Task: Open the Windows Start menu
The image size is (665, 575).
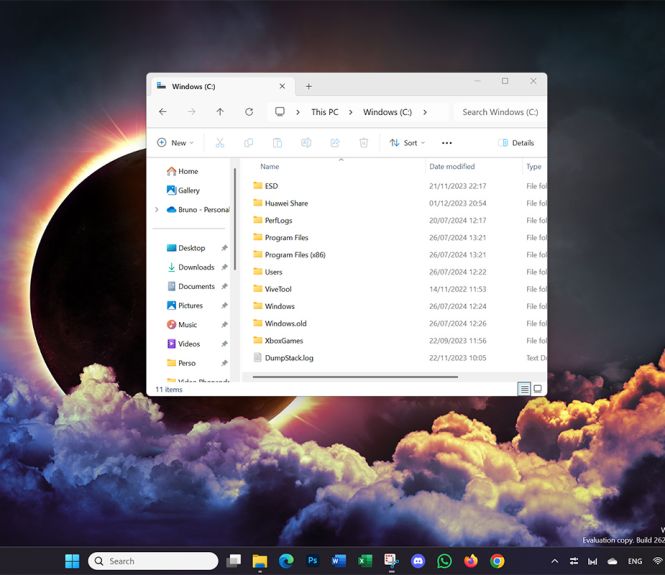Action: click(x=72, y=561)
